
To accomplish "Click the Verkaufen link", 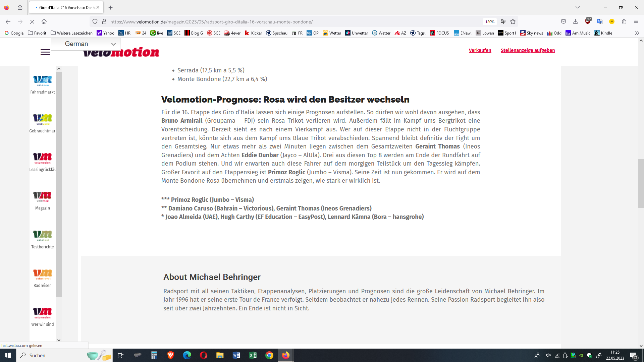I will coord(480,50).
